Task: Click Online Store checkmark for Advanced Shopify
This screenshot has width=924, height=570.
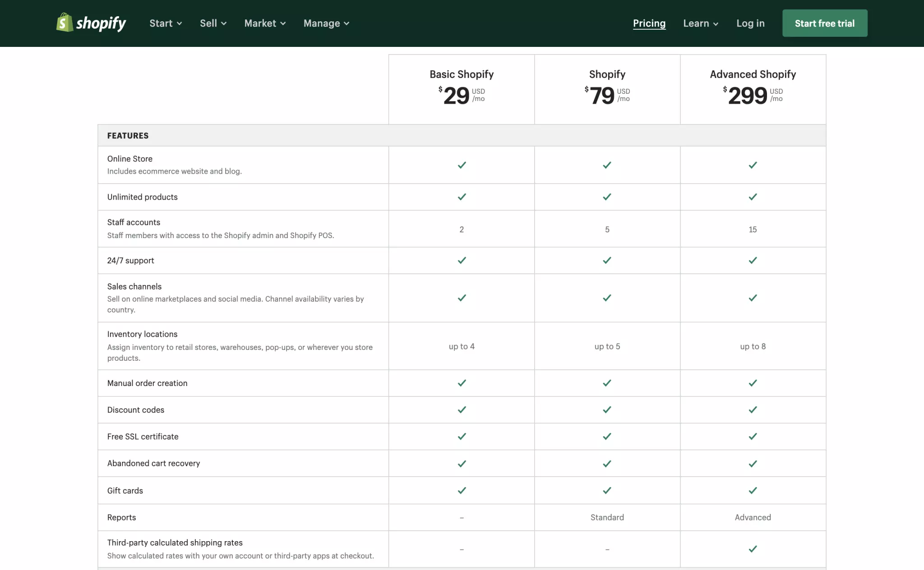Action: pos(753,165)
